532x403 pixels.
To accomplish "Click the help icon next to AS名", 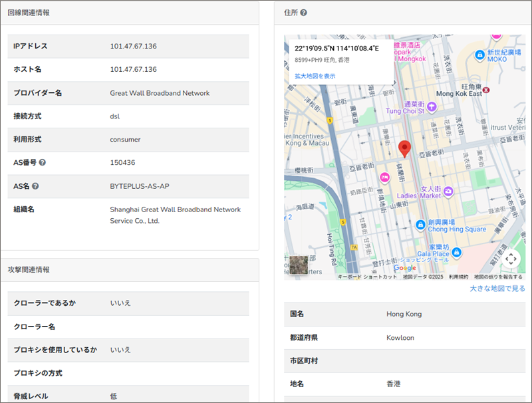I will click(x=35, y=186).
